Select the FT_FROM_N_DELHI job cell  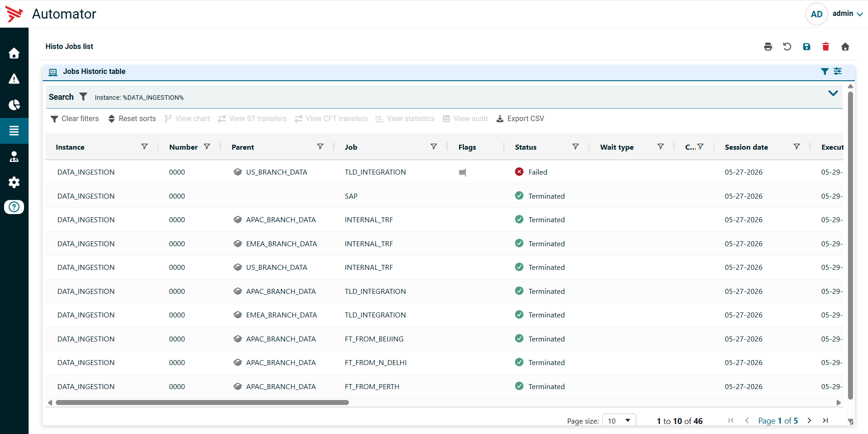376,363
